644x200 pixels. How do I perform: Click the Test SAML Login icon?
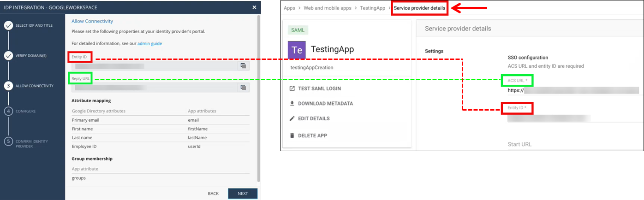pos(292,88)
